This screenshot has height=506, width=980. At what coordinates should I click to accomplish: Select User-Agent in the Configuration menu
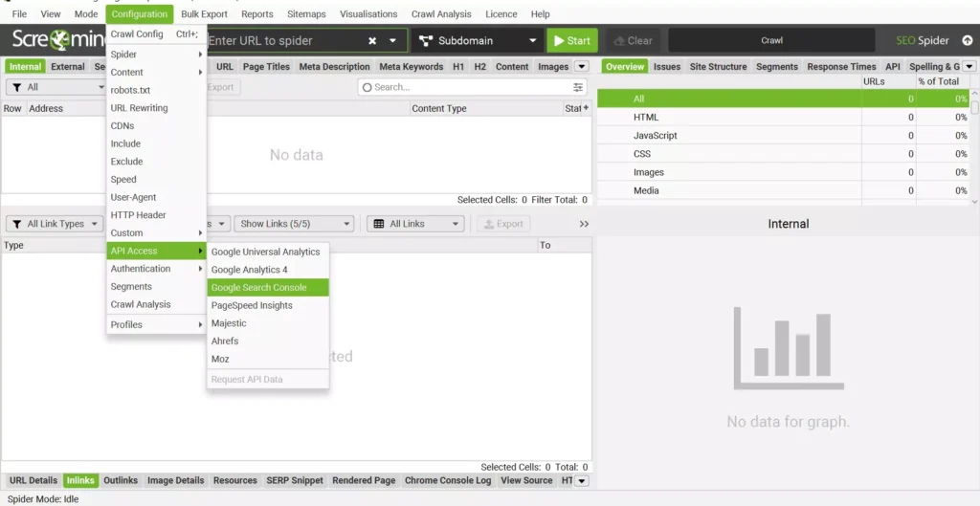pyautogui.click(x=156, y=197)
